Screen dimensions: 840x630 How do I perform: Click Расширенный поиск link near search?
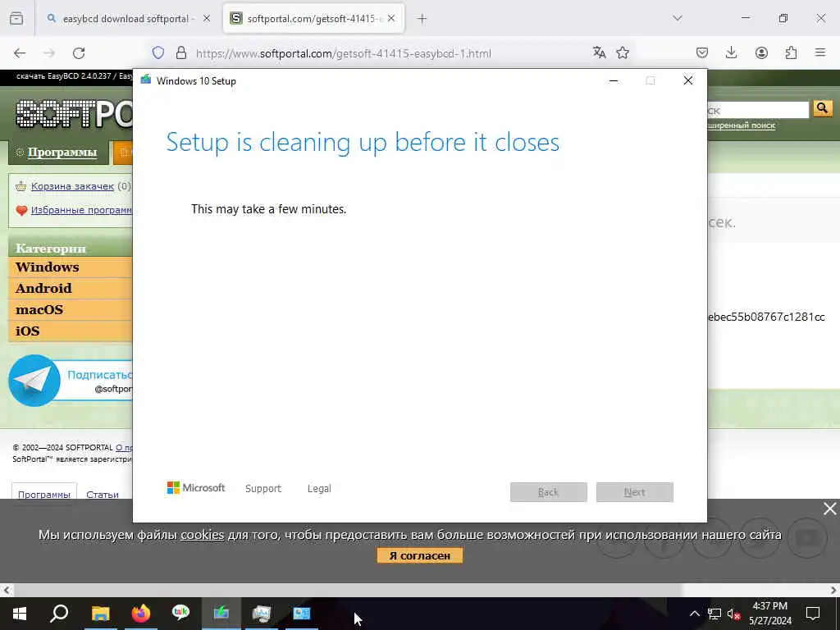click(x=742, y=126)
